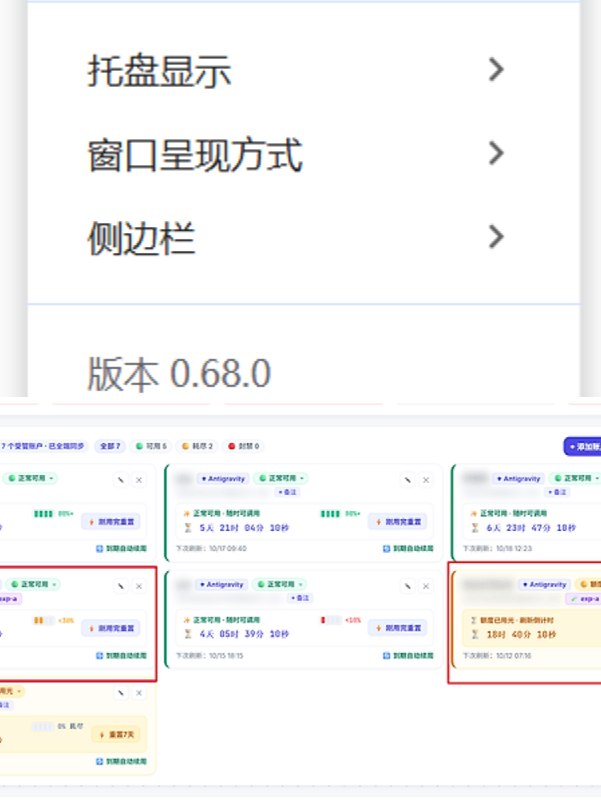The image size is (601, 800).
Task: Filter accounts by 可用 5
Action: point(152,446)
